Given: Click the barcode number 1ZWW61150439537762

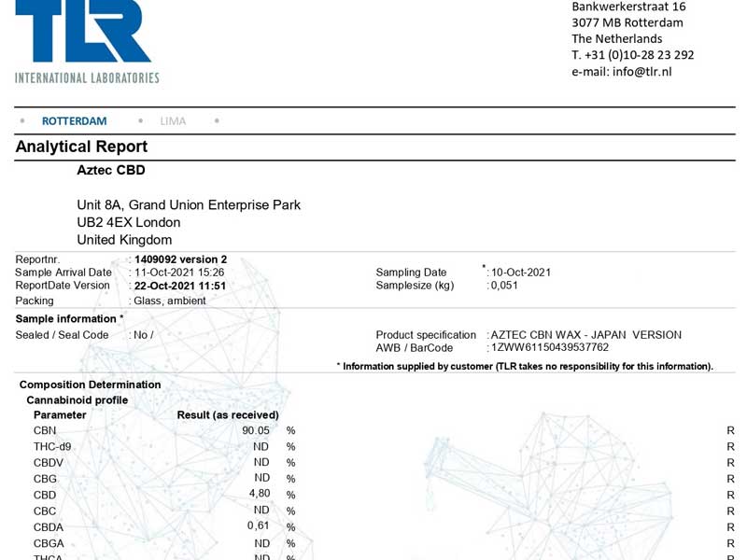Looking at the screenshot, I should pyautogui.click(x=550, y=348).
